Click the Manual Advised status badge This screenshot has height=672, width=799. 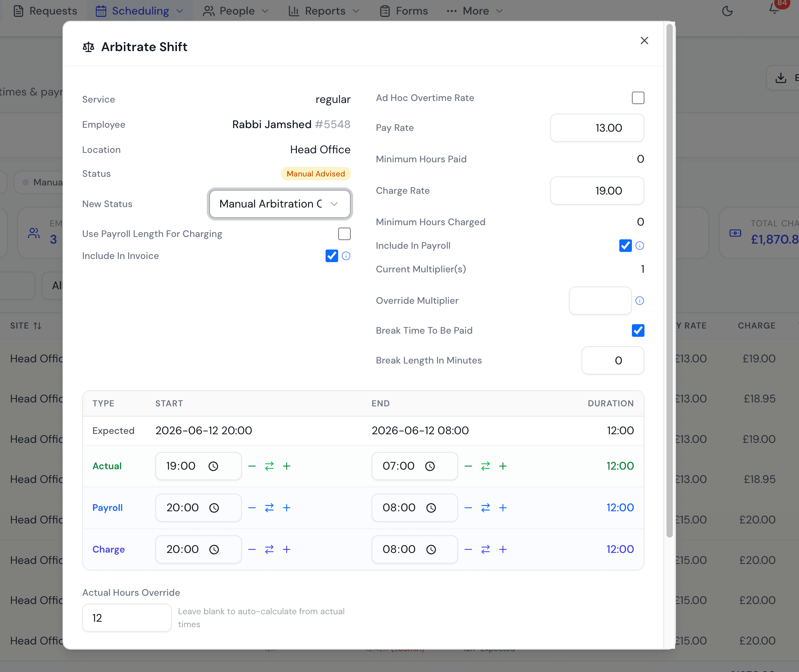316,174
